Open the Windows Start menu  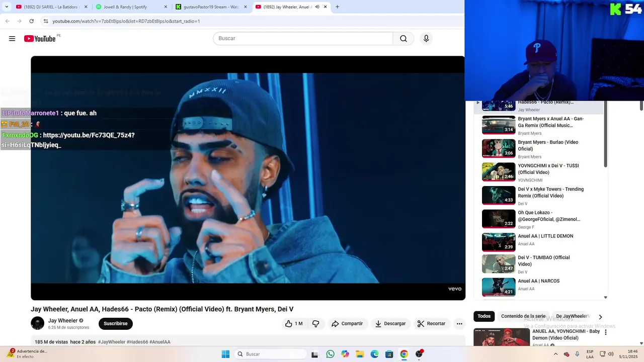tap(225, 354)
